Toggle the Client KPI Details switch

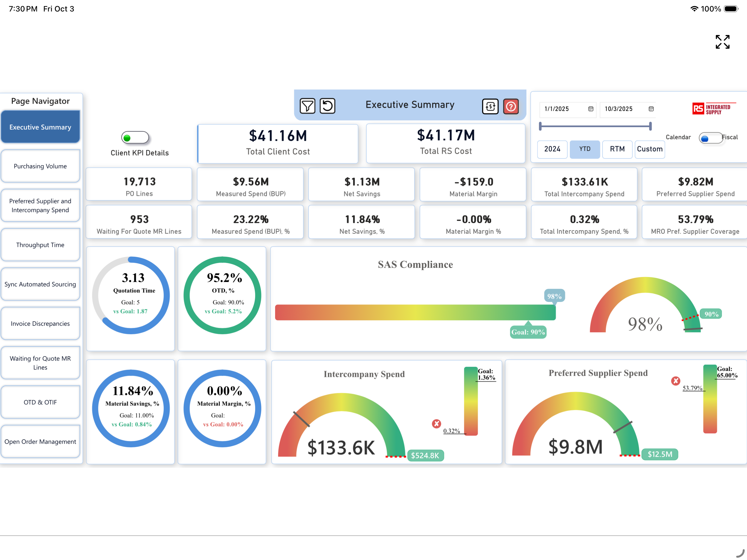coord(135,138)
